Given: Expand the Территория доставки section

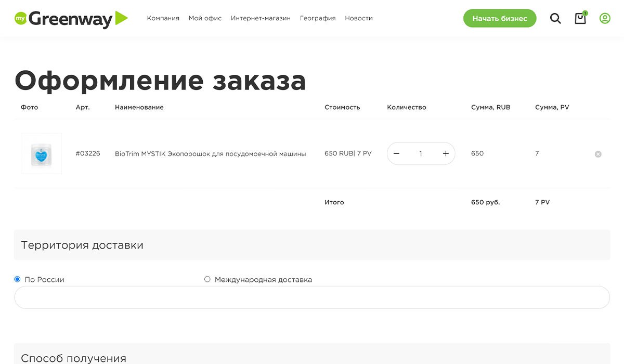Looking at the screenshot, I should pos(82,244).
